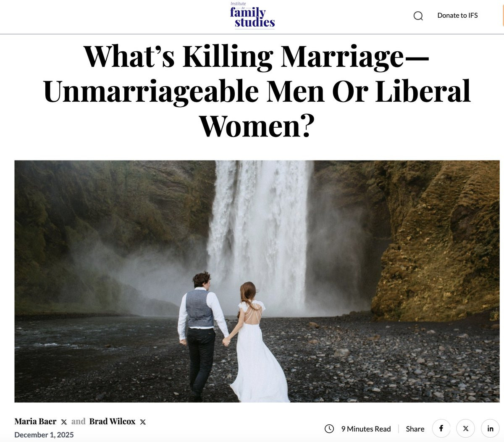Open Maria Baer author page
The width and height of the screenshot is (504, 442).
[x=35, y=421]
